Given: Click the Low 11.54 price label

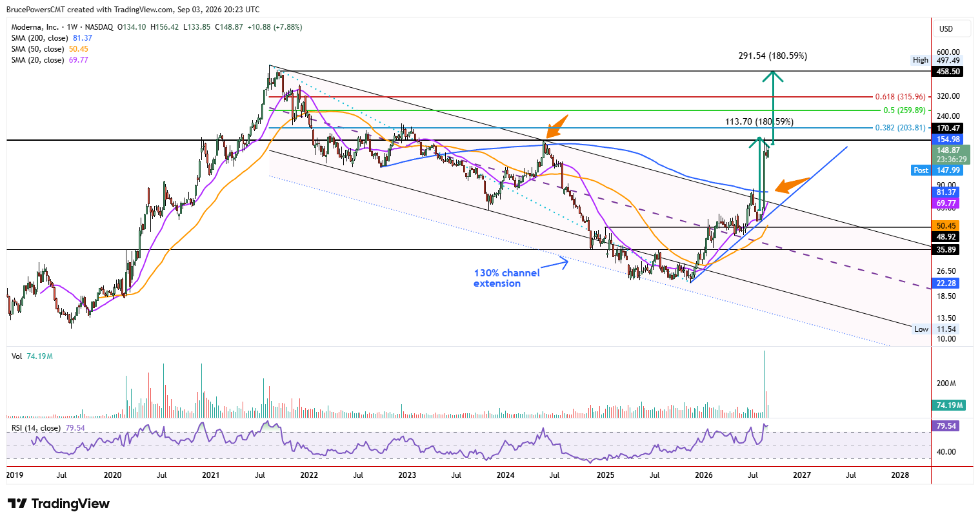Looking at the screenshot, I should (x=935, y=329).
